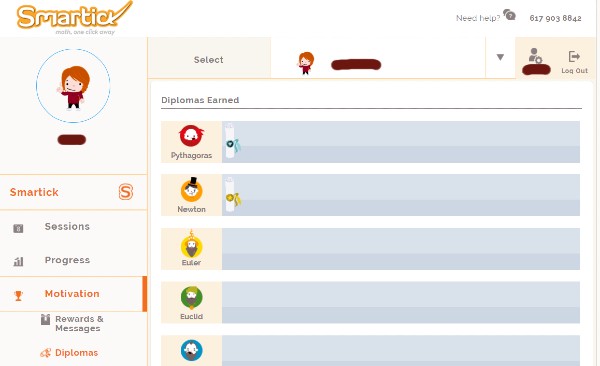Select the Euclid avatar icon

pyautogui.click(x=191, y=297)
